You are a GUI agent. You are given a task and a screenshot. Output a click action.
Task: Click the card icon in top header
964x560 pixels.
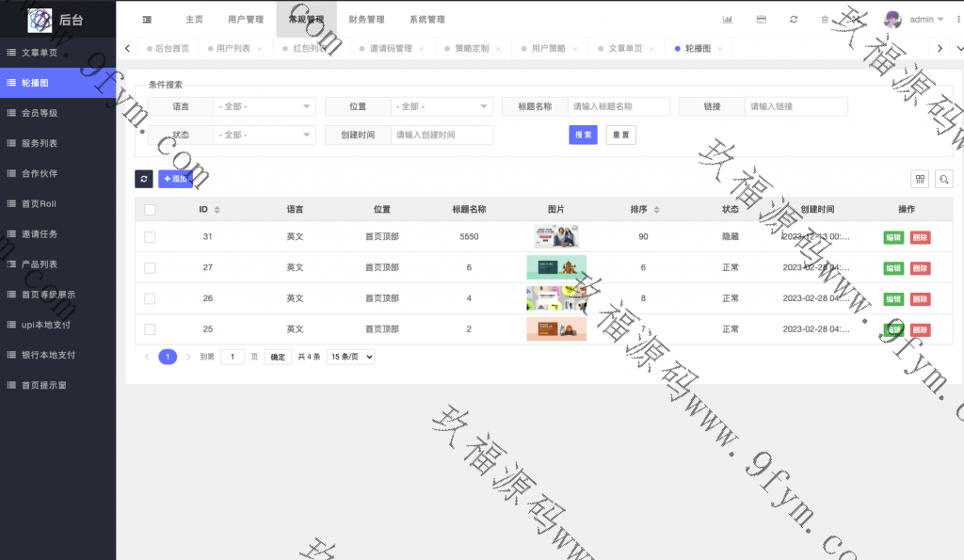point(761,19)
